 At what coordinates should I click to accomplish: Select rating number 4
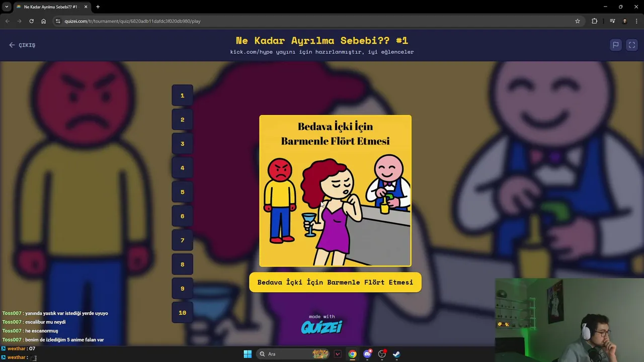pos(182,168)
